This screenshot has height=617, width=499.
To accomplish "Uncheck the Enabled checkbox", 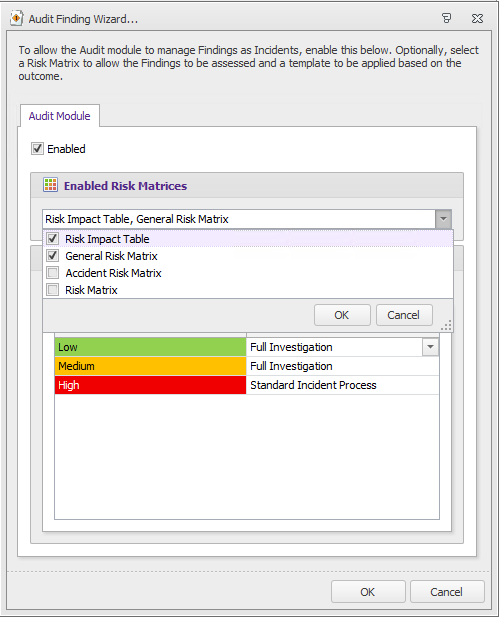I will (x=37, y=149).
